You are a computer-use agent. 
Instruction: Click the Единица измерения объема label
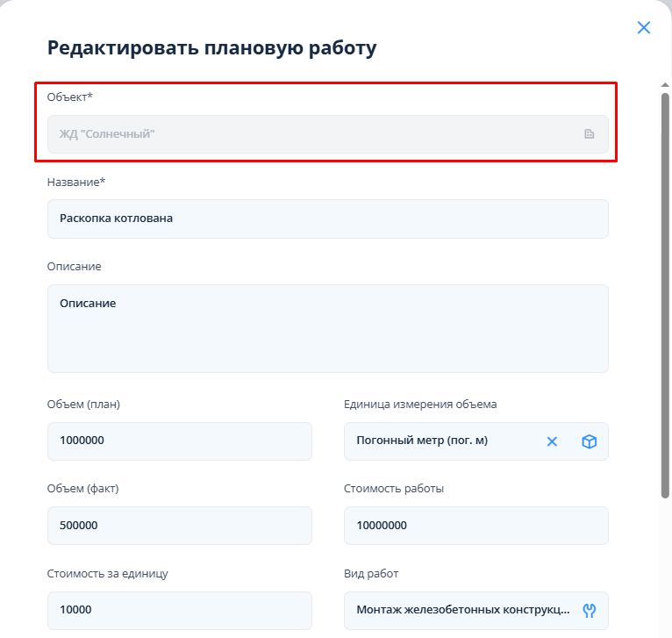[x=420, y=405]
